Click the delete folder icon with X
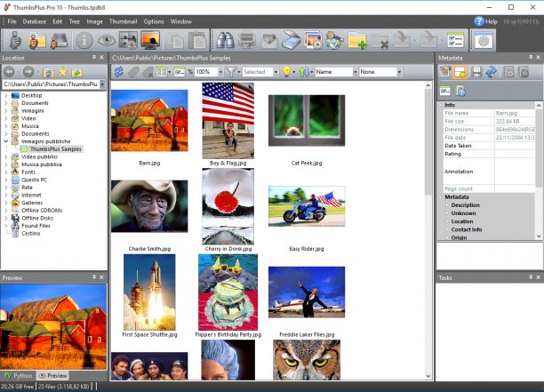This screenshot has height=392, width=544. click(380, 40)
